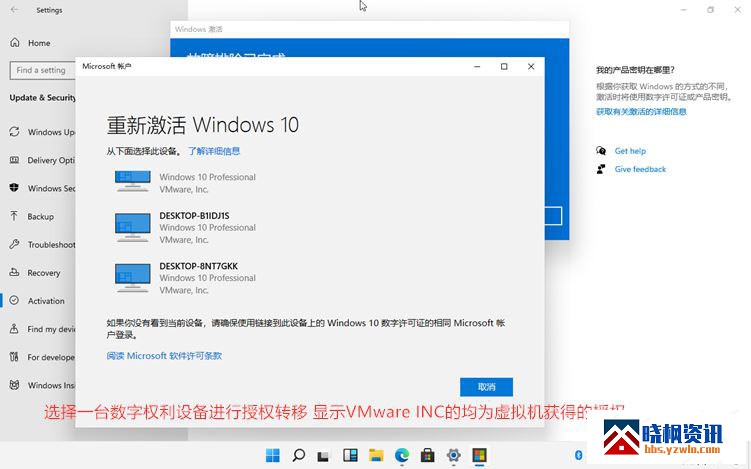751x469 pixels.
Task: Click the Give feedback person icon
Action: 601,169
